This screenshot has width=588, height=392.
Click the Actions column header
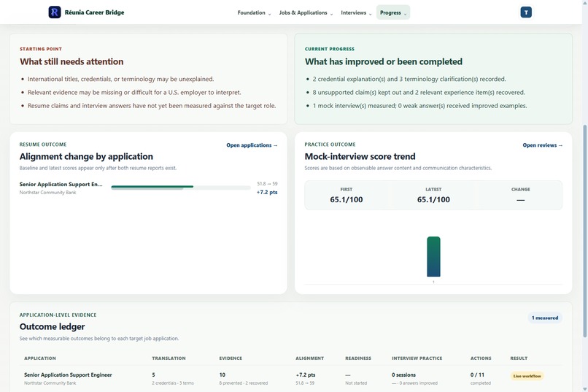pos(481,358)
